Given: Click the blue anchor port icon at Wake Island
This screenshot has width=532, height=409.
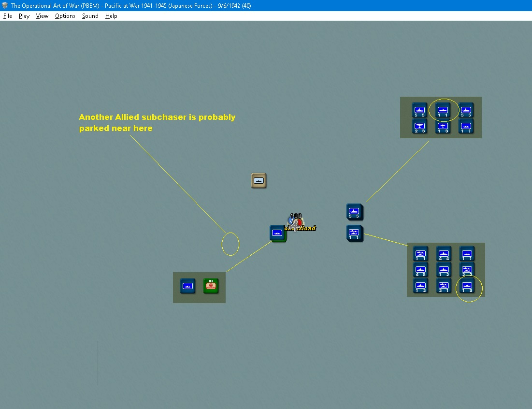Looking at the screenshot, I should (291, 220).
